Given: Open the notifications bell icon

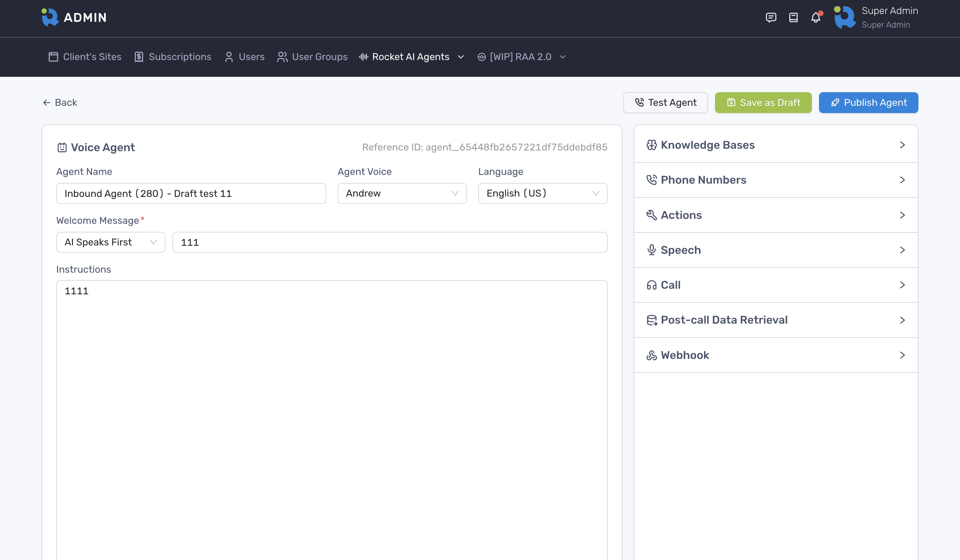Looking at the screenshot, I should tap(815, 17).
